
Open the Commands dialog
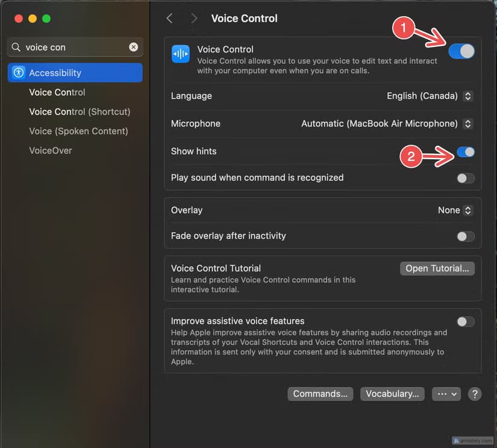tap(320, 394)
